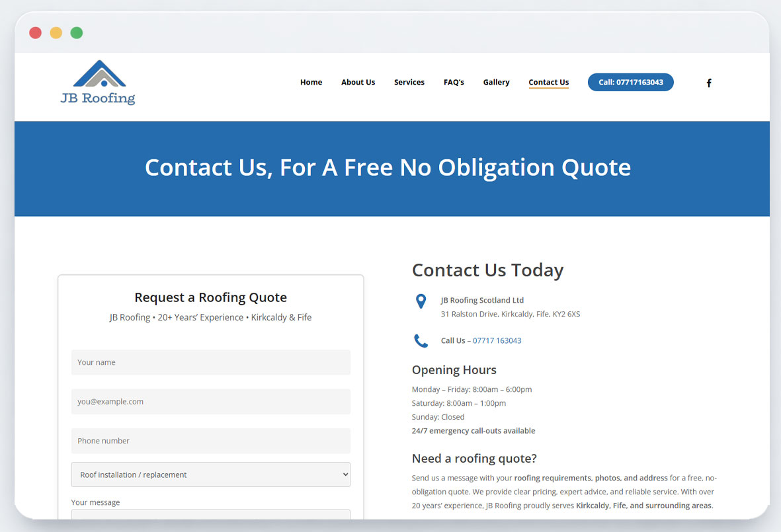Image resolution: width=781 pixels, height=532 pixels.
Task: Click the you@example.com email field
Action: click(x=210, y=402)
